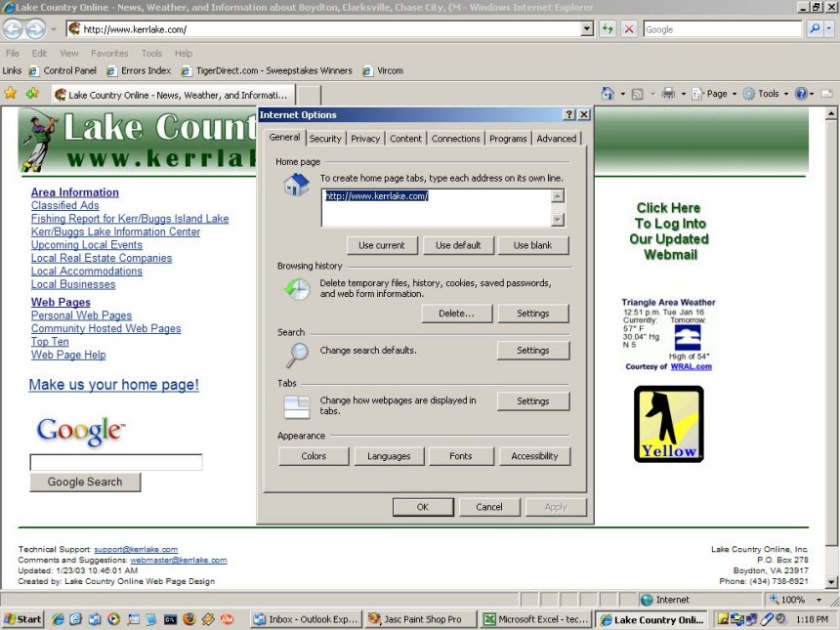This screenshot has height=630, width=840.
Task: Click the Use current button
Action: pos(382,245)
